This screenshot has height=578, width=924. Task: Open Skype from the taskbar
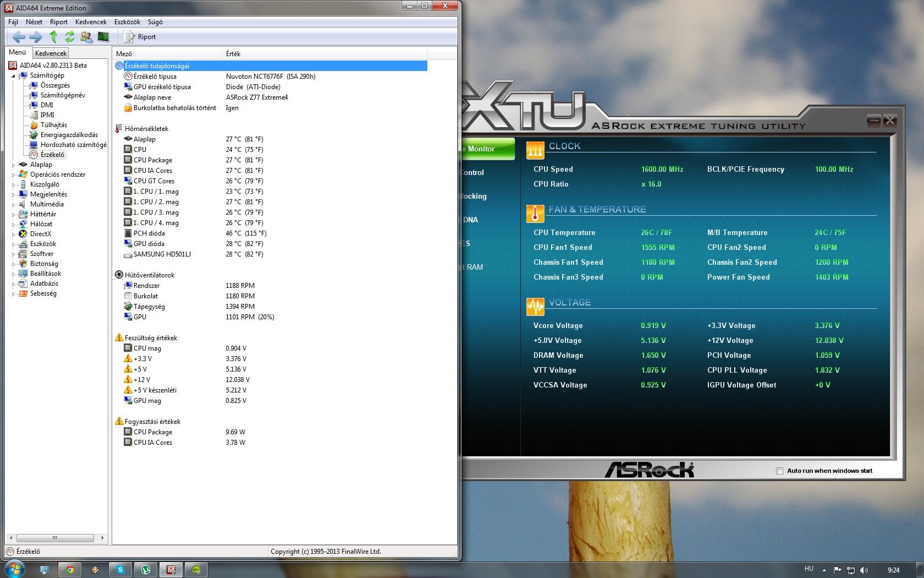coord(120,570)
